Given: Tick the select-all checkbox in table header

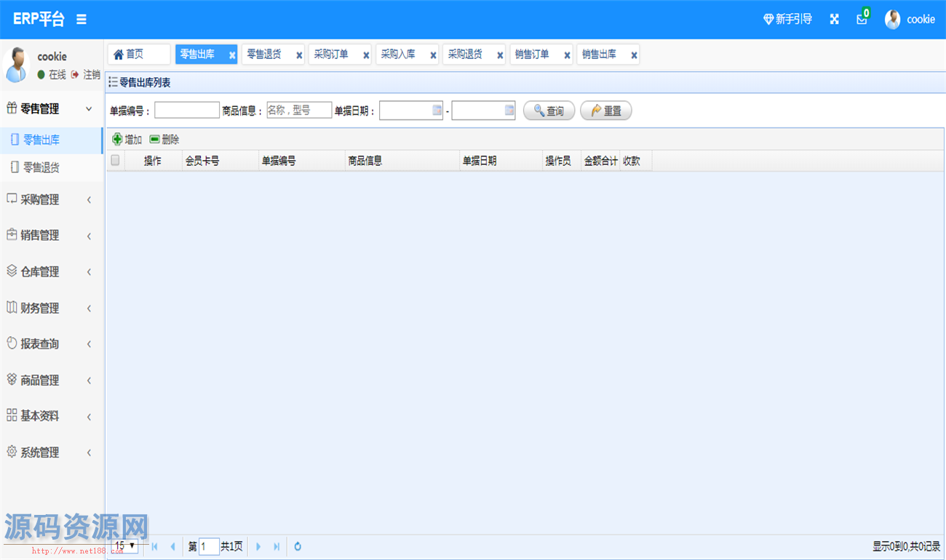Looking at the screenshot, I should point(115,161).
